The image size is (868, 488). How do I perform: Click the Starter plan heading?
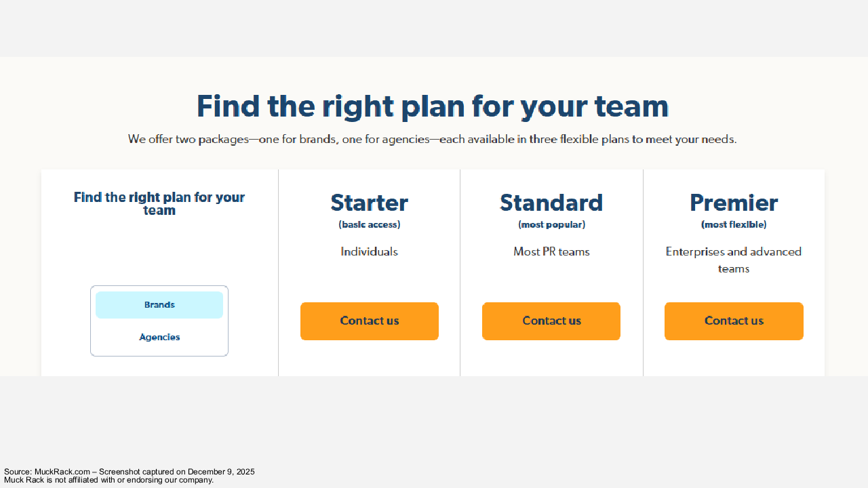[x=370, y=203]
